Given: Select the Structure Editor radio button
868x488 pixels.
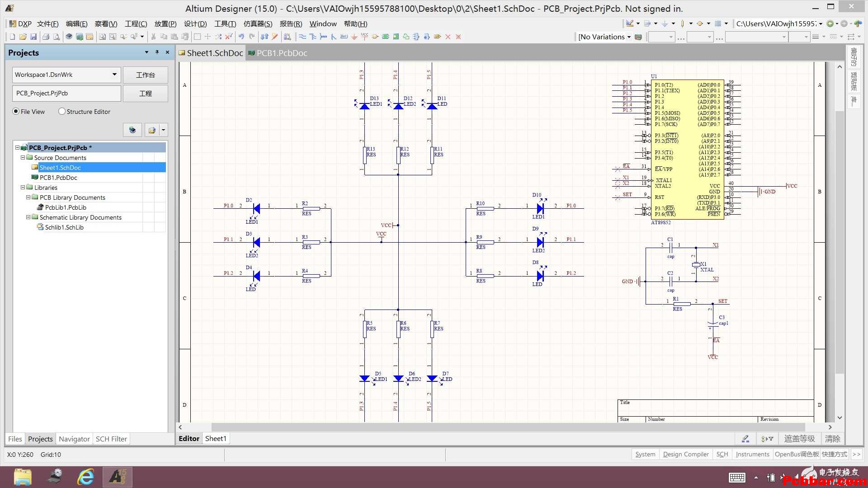Looking at the screenshot, I should [62, 112].
